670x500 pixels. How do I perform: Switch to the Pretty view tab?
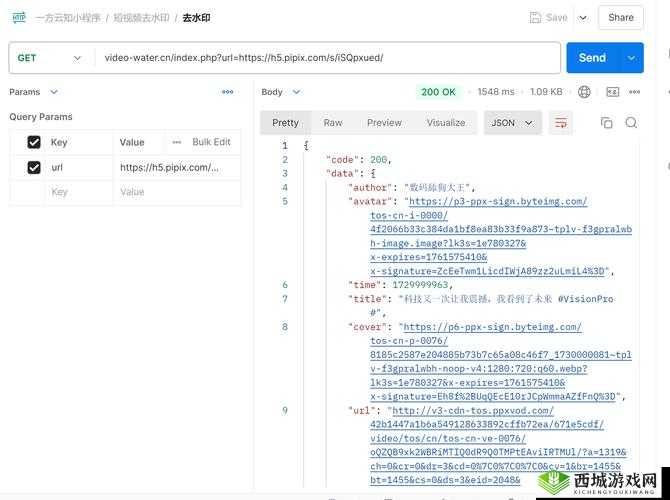pos(285,123)
